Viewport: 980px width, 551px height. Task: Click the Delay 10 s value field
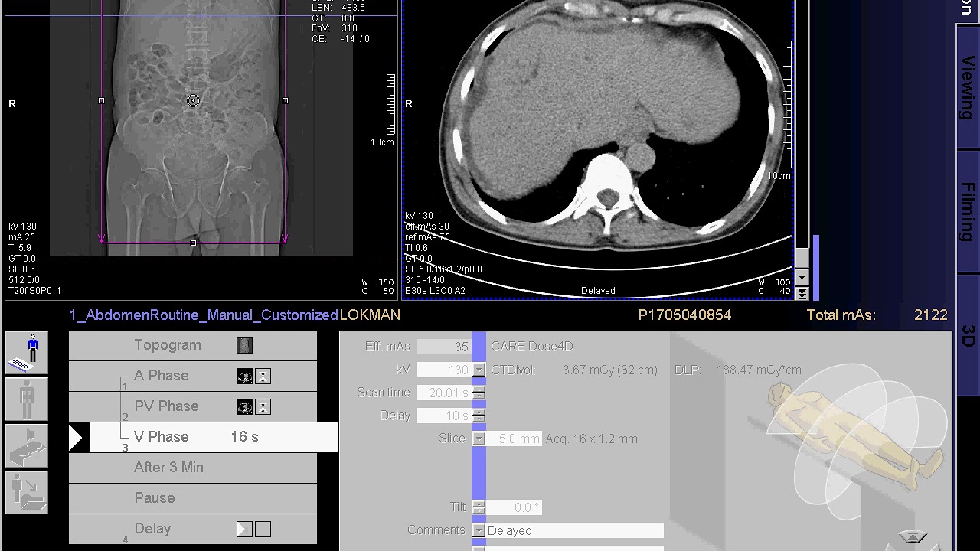tap(443, 416)
